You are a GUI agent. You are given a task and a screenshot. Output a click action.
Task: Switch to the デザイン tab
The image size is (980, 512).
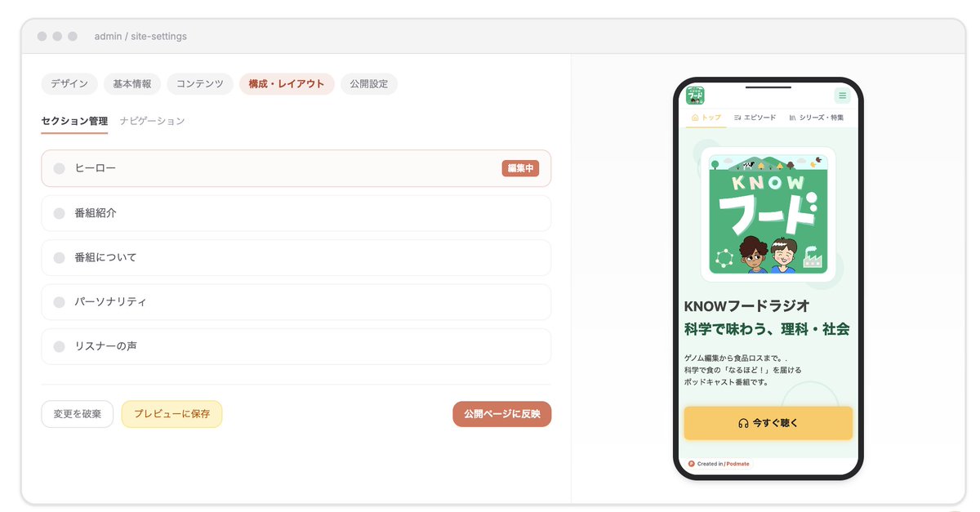pos(69,84)
